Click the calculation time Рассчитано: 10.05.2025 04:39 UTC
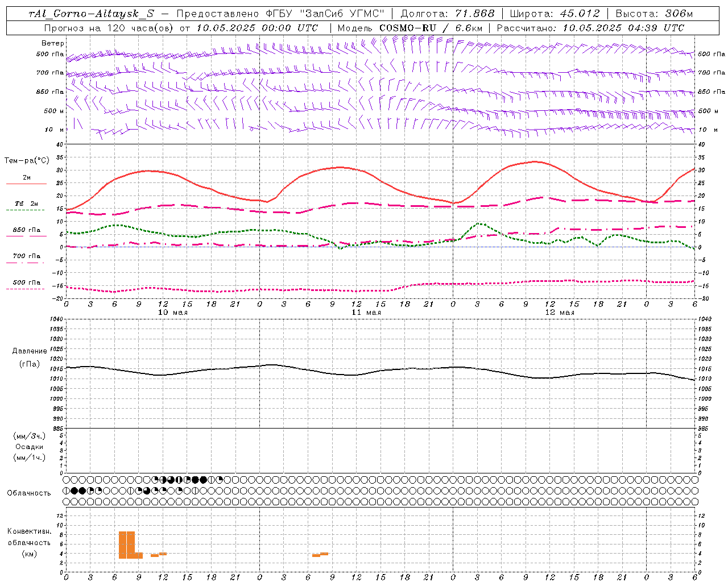 (x=590, y=28)
